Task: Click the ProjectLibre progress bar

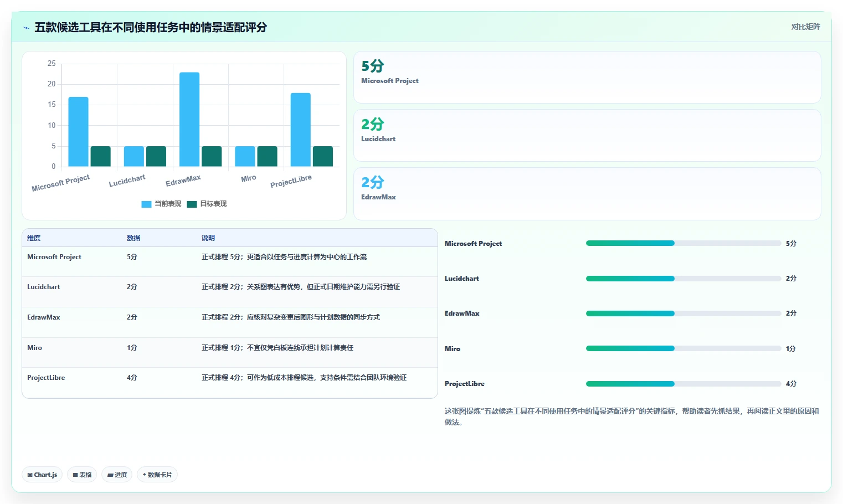Action: [683, 384]
